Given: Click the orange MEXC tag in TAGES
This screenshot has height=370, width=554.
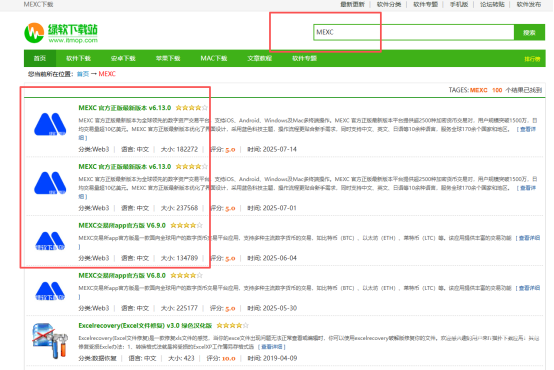Looking at the screenshot, I should tap(478, 90).
